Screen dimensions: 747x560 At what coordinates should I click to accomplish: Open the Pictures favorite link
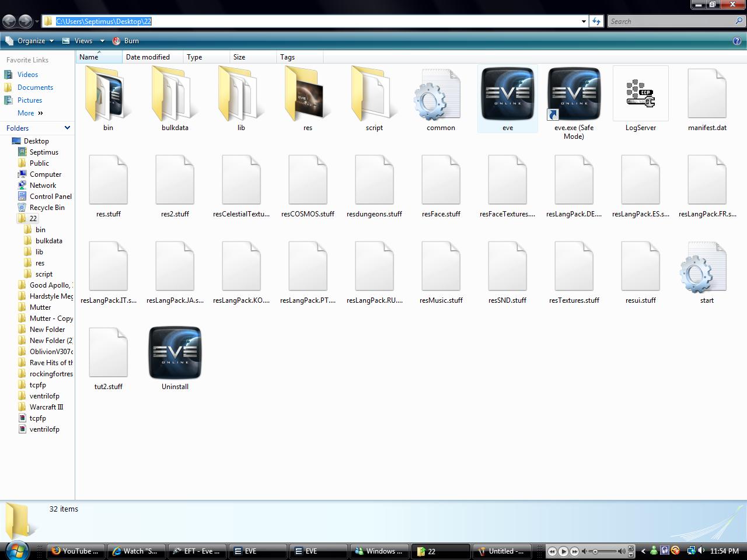29,100
